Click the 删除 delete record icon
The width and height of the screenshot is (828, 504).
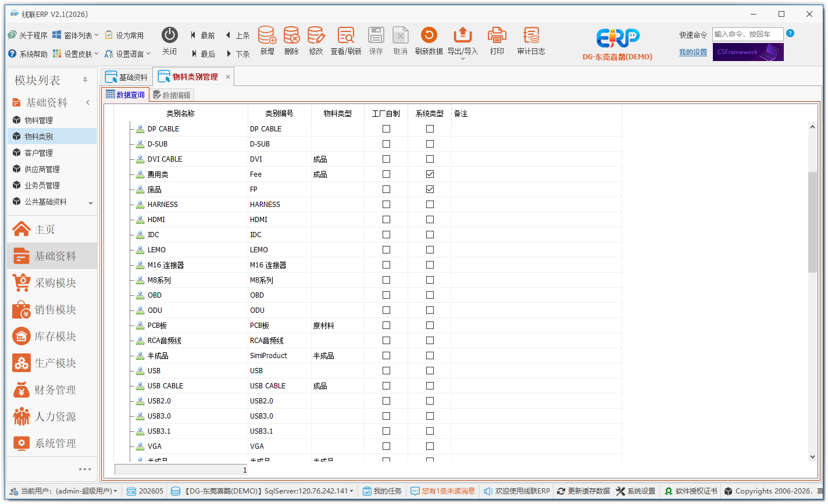click(x=292, y=35)
